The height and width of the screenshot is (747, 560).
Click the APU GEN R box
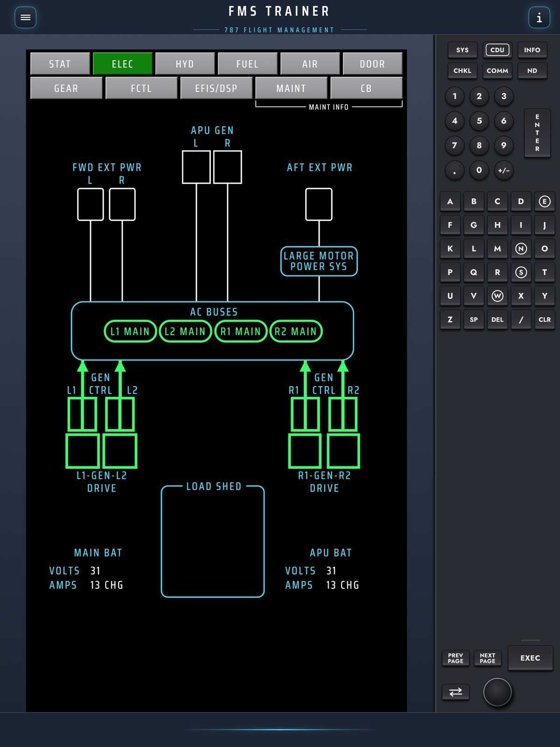click(228, 167)
